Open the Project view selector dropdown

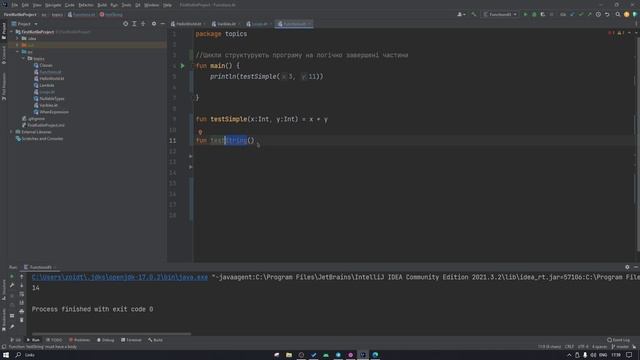click(25, 24)
